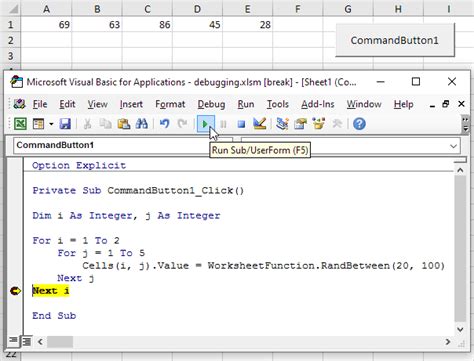Click the split bar above vertical scrollbar
The width and height of the screenshot is (474, 361).
click(460, 161)
